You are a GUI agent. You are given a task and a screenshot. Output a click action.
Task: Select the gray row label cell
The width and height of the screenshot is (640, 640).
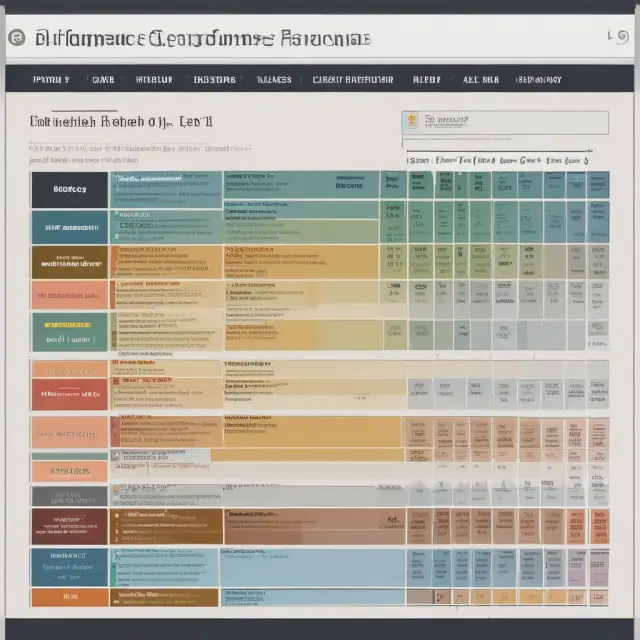click(x=70, y=496)
